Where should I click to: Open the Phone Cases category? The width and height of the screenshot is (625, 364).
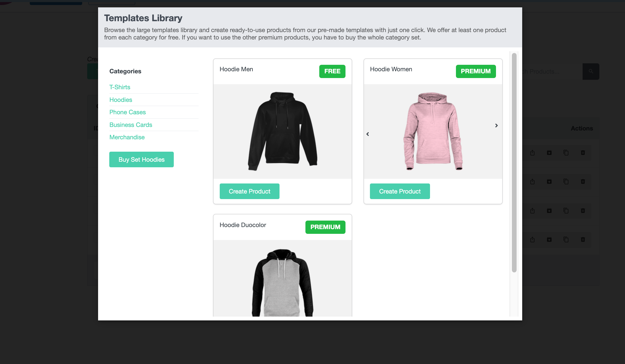[127, 112]
